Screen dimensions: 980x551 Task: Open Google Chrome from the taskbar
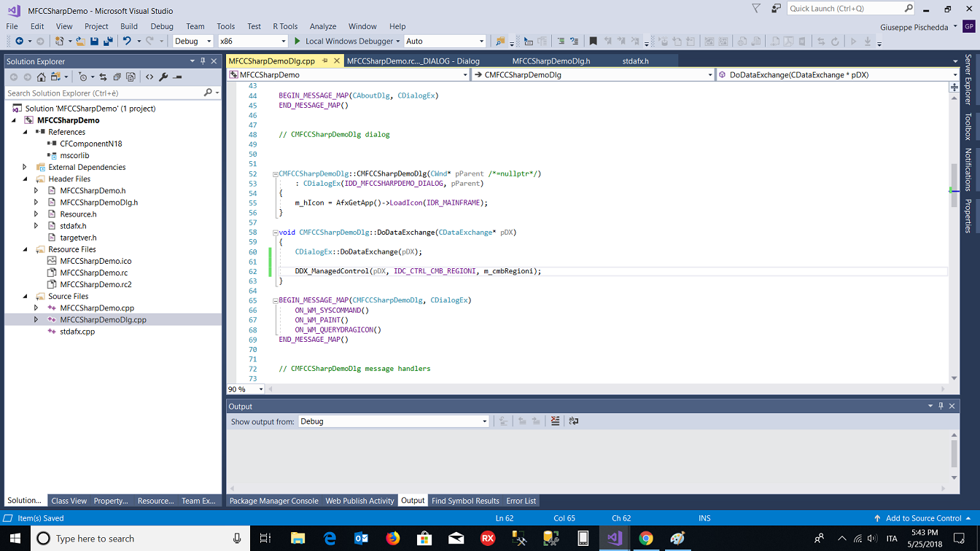pos(646,539)
